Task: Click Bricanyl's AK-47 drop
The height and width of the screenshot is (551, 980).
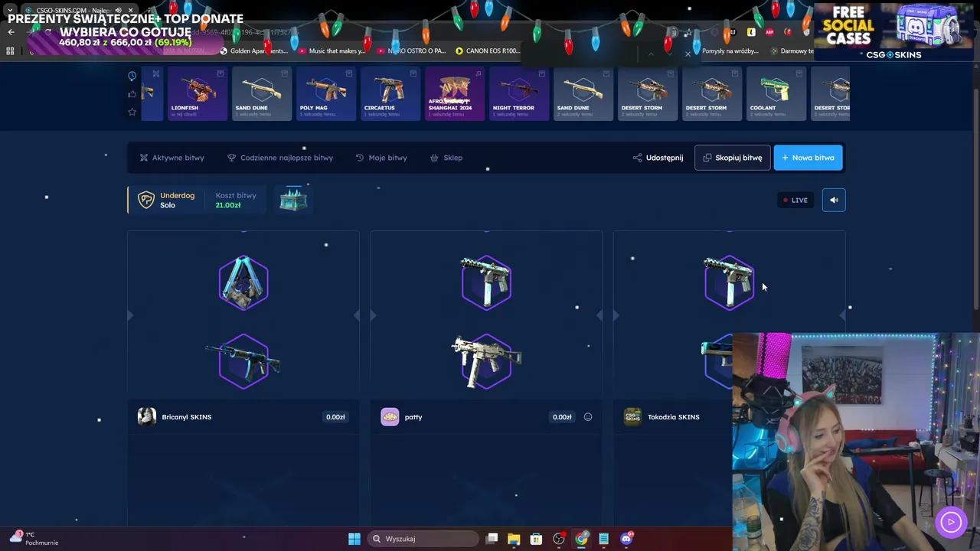Action: (x=243, y=361)
